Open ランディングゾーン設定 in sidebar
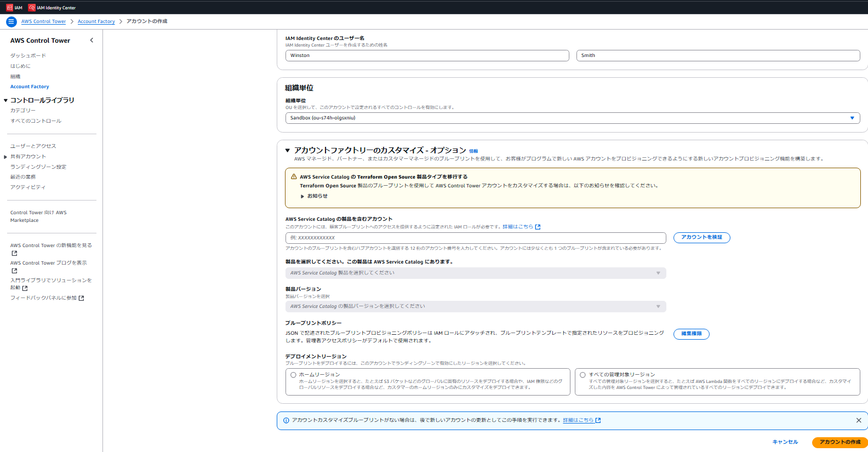Image resolution: width=868 pixels, height=452 pixels. point(38,167)
